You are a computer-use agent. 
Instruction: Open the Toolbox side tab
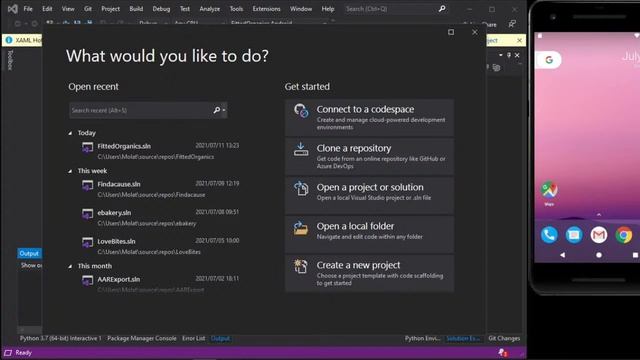(x=11, y=60)
